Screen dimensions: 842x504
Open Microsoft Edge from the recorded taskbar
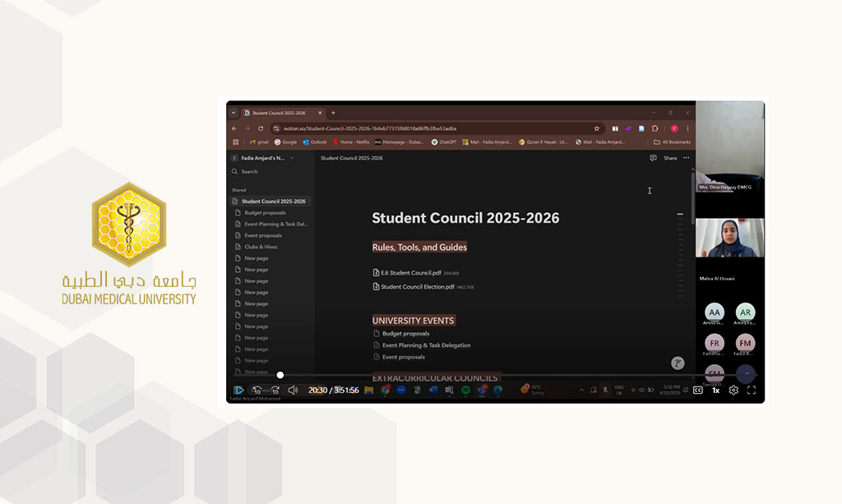497,391
